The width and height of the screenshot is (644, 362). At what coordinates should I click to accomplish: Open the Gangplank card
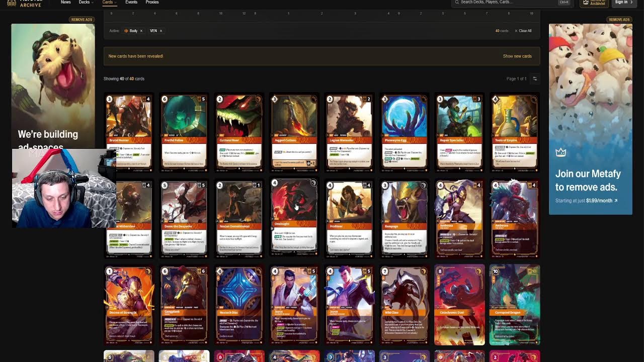(184, 305)
